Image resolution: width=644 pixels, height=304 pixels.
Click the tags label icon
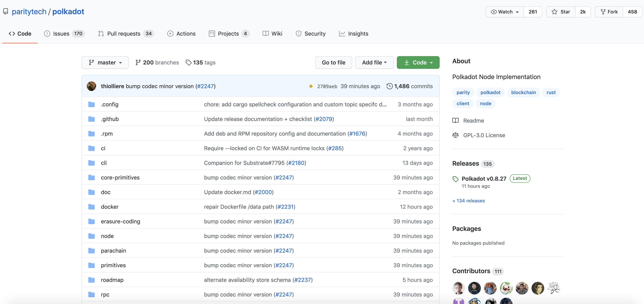(189, 62)
